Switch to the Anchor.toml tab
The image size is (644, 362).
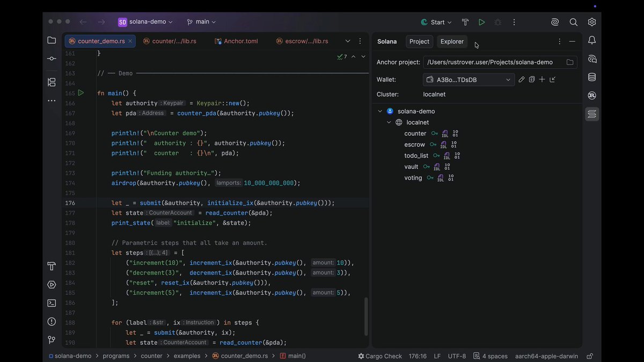(237, 41)
